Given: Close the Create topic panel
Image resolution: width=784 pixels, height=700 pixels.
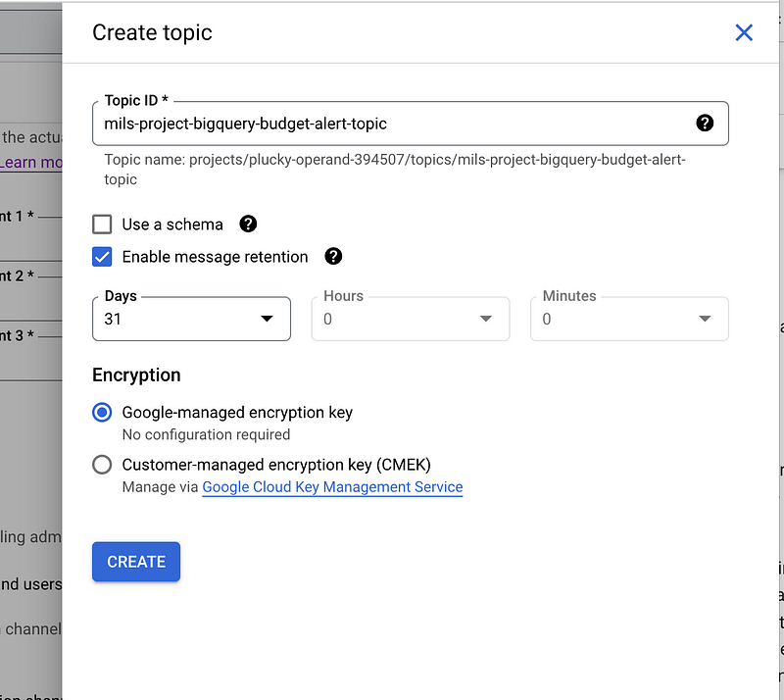Looking at the screenshot, I should tap(744, 32).
